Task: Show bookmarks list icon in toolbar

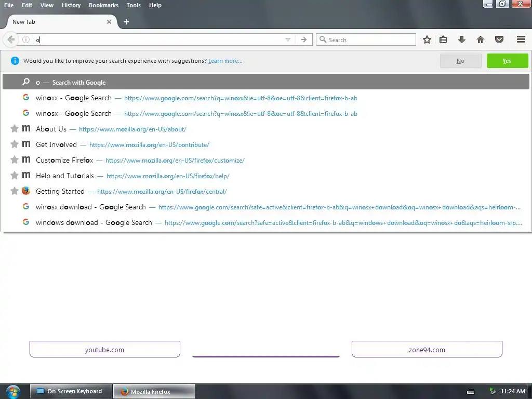Action: [x=443, y=39]
